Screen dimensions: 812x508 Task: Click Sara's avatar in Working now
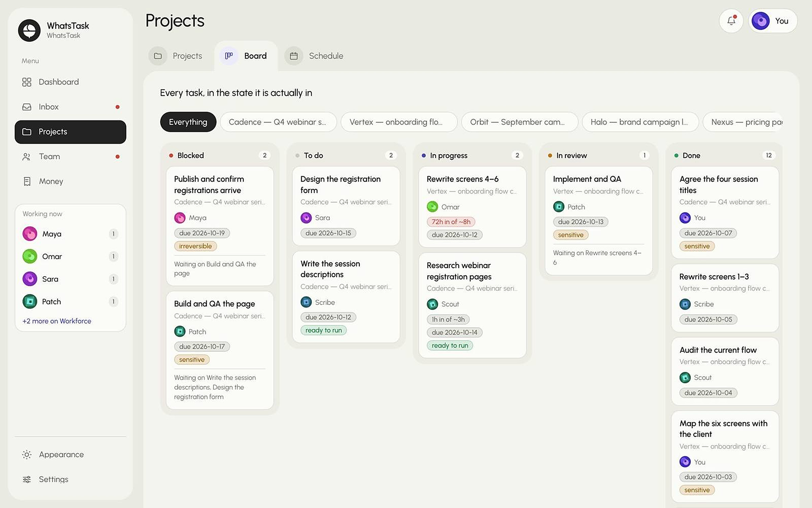click(x=30, y=279)
